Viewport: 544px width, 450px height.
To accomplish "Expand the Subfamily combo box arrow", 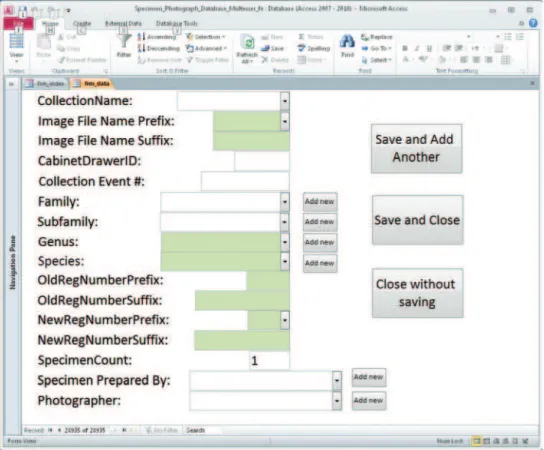I will pos(284,222).
